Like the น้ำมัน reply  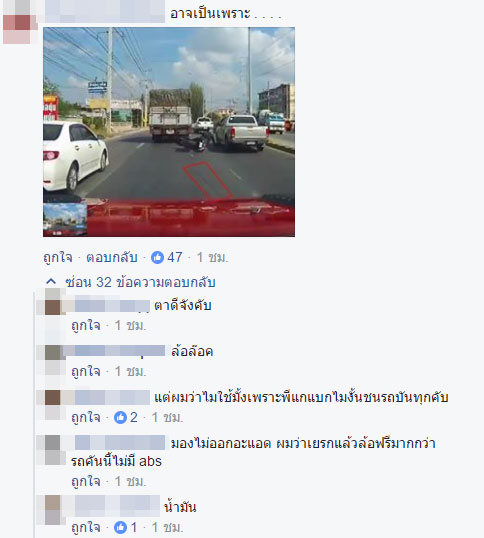click(86, 527)
